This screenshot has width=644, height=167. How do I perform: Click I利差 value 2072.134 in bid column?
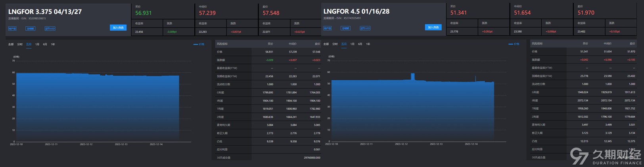(583, 100)
